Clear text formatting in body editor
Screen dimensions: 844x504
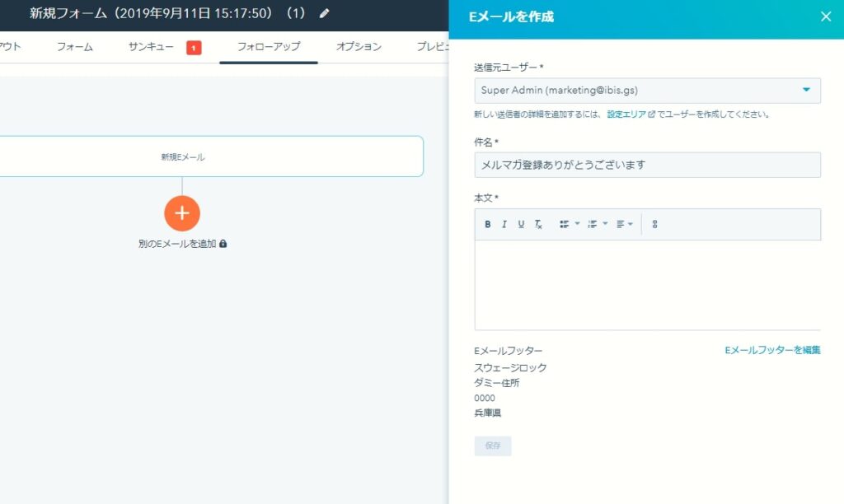538,224
